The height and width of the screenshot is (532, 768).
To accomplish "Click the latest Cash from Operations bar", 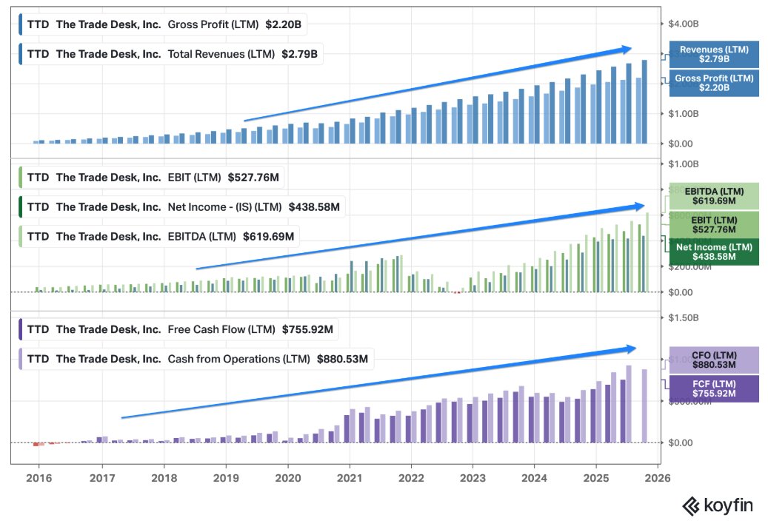I will pos(644,405).
